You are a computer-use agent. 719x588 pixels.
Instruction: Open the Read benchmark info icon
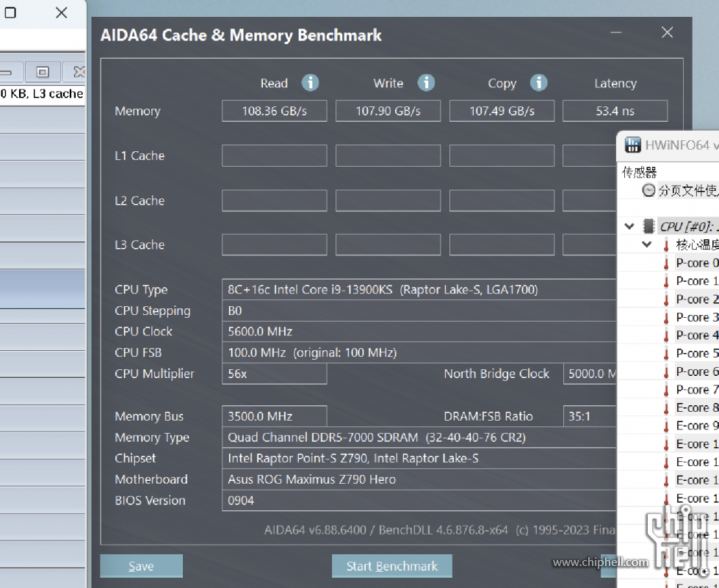[310, 83]
